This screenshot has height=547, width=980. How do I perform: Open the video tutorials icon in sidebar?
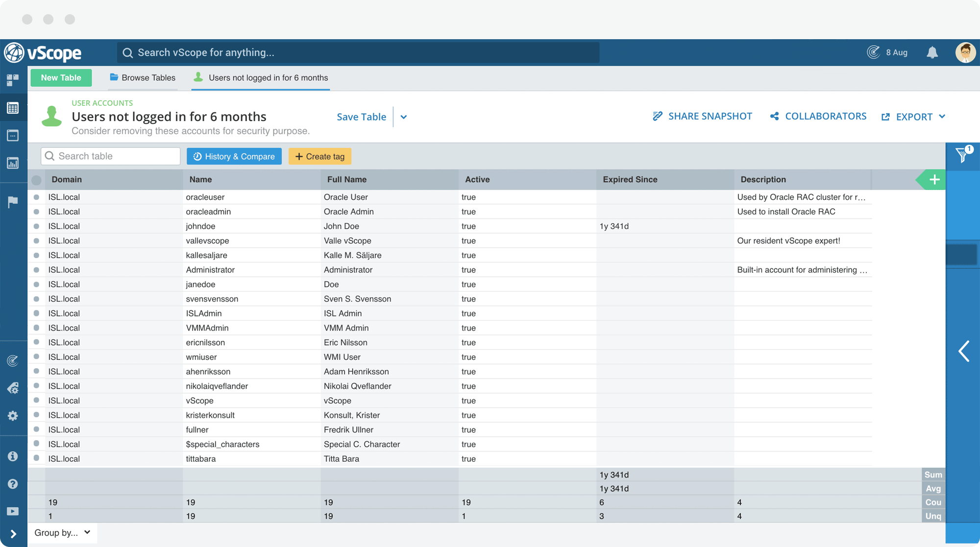(x=13, y=511)
